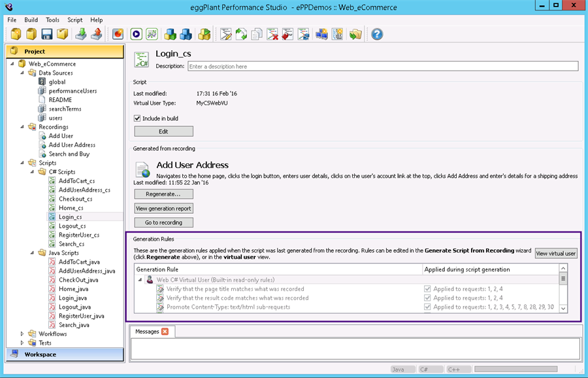Click the green chart analysis toolbar icon
588x378 pixels.
point(152,34)
